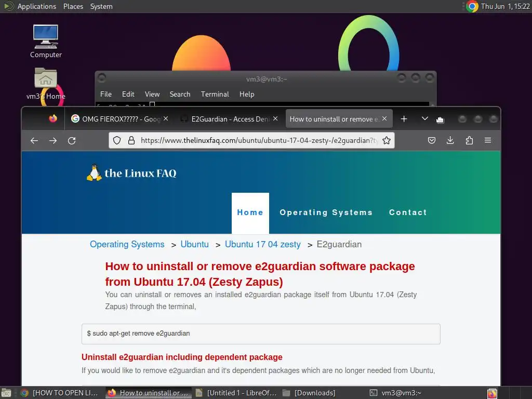Close the OMG FIEROX Google tab
This screenshot has width=532, height=399.
coord(166,119)
